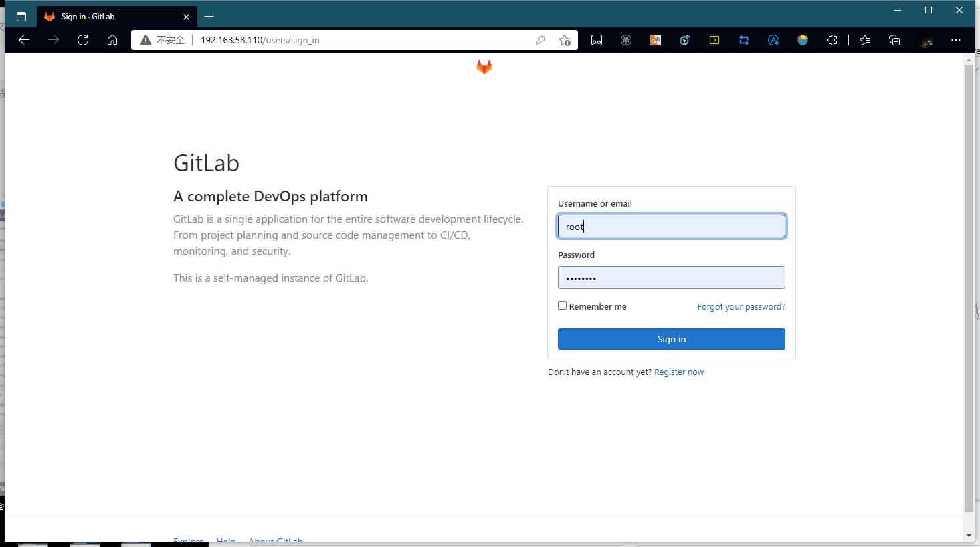Add this page to favorites star icon

(565, 40)
